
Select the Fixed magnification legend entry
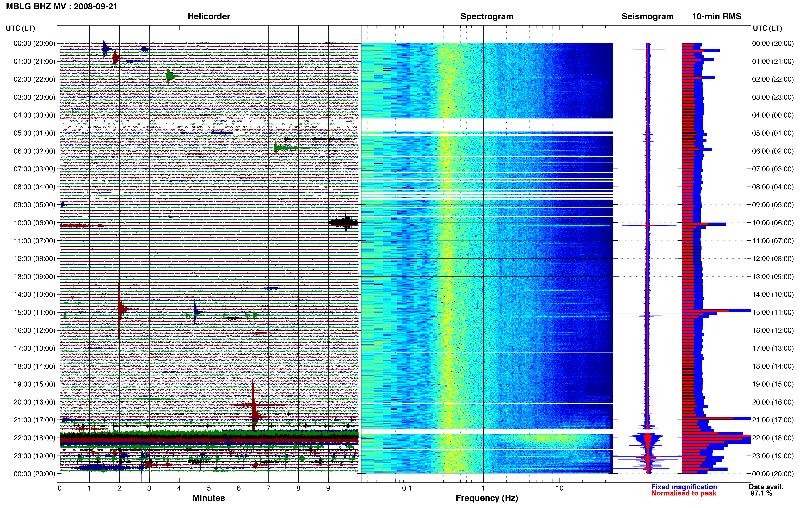tap(684, 487)
